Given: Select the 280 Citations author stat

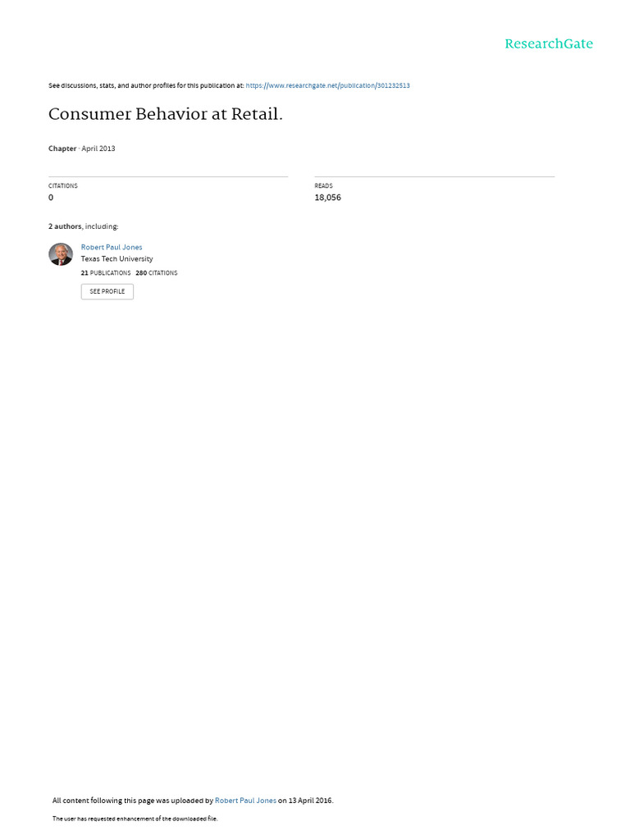Looking at the screenshot, I should [157, 273].
